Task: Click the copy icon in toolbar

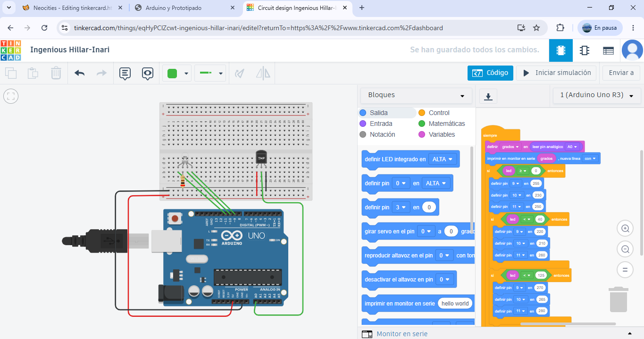Action: (x=11, y=73)
